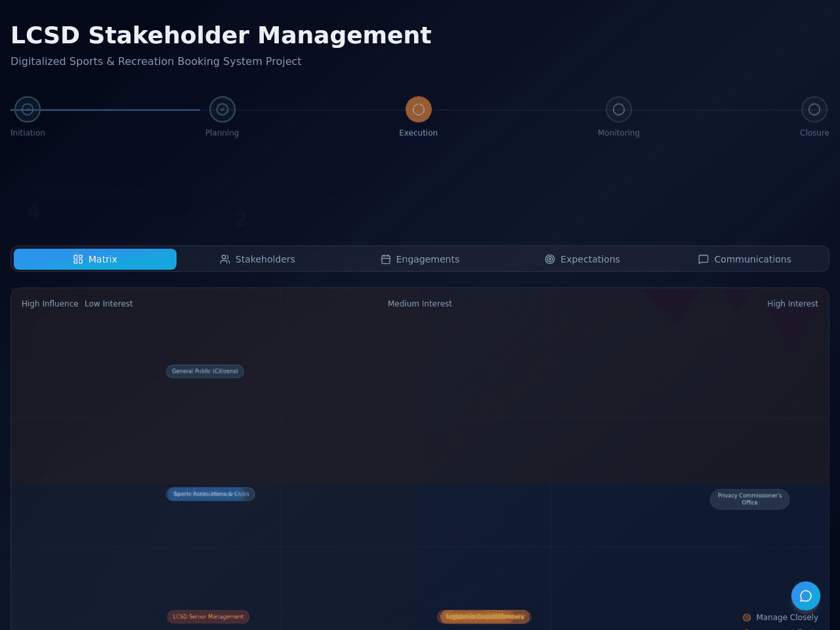
Task: Click the Closure phase step circle
Action: 814,110
